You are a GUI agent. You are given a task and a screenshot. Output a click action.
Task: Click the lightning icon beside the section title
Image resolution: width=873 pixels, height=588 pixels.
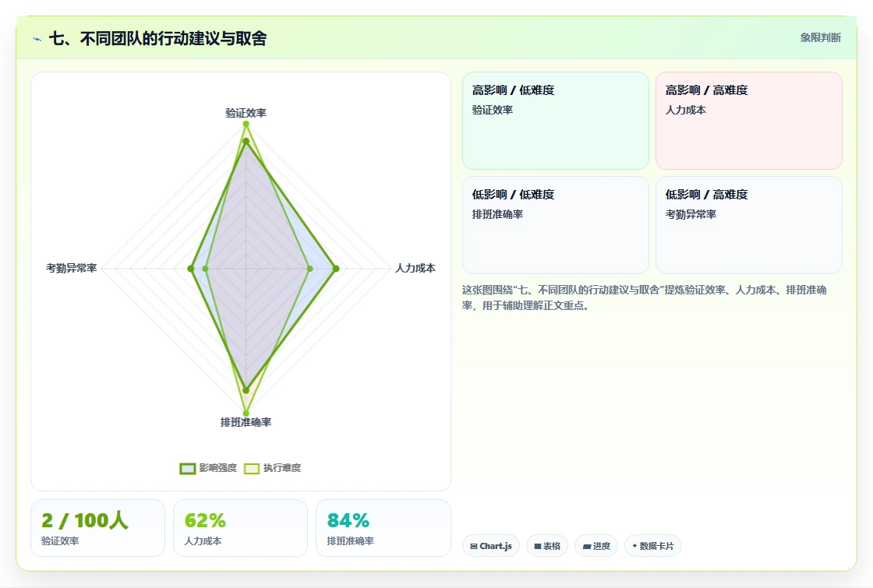click(x=37, y=39)
